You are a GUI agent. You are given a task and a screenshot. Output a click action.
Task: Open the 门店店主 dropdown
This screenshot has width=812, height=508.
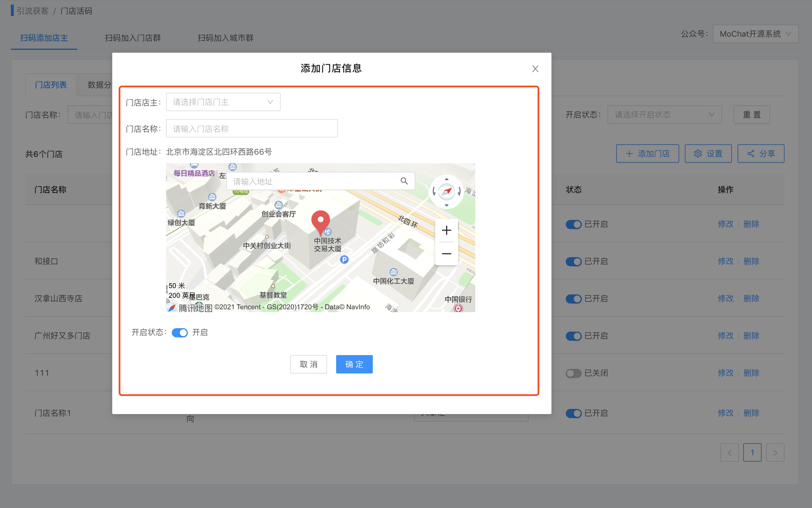223,102
